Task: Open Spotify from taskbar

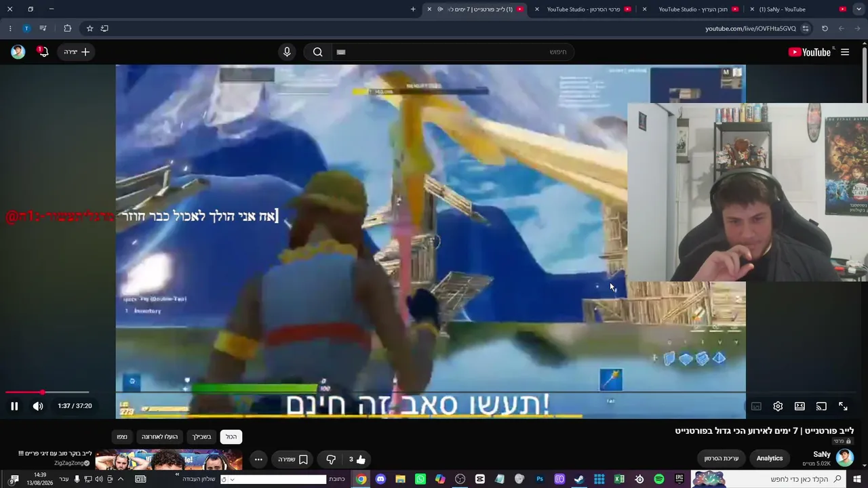Action: point(659,479)
